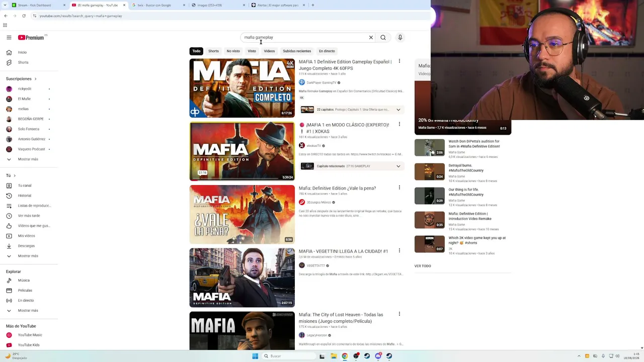Open the MAFIA Definitive Edition COMPLETO thumbnail
This screenshot has width=644, height=362.
[x=242, y=88]
